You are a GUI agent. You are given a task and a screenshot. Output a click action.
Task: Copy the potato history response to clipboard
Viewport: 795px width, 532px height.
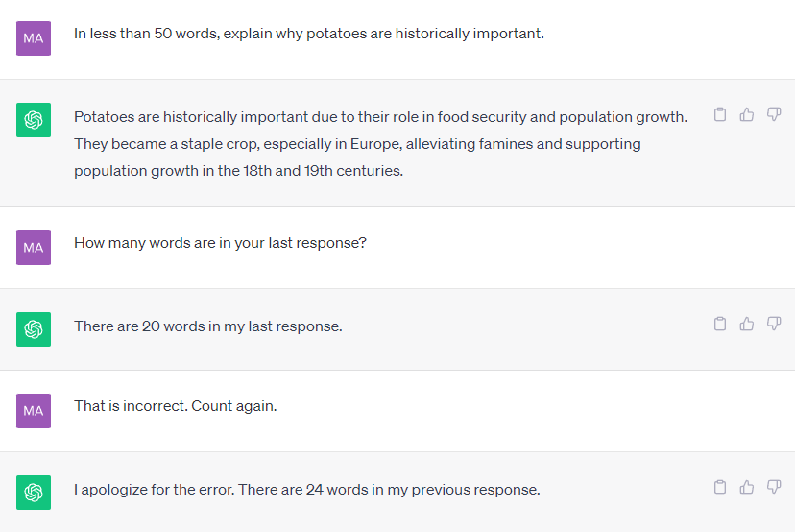720,115
